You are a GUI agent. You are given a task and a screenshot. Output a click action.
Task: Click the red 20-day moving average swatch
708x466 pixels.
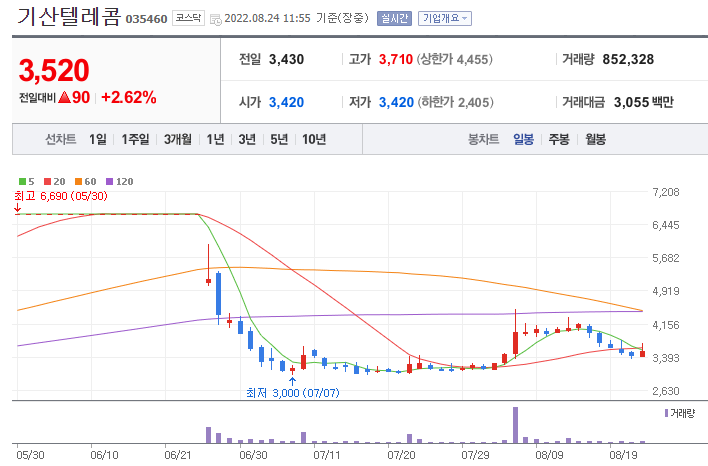47,182
